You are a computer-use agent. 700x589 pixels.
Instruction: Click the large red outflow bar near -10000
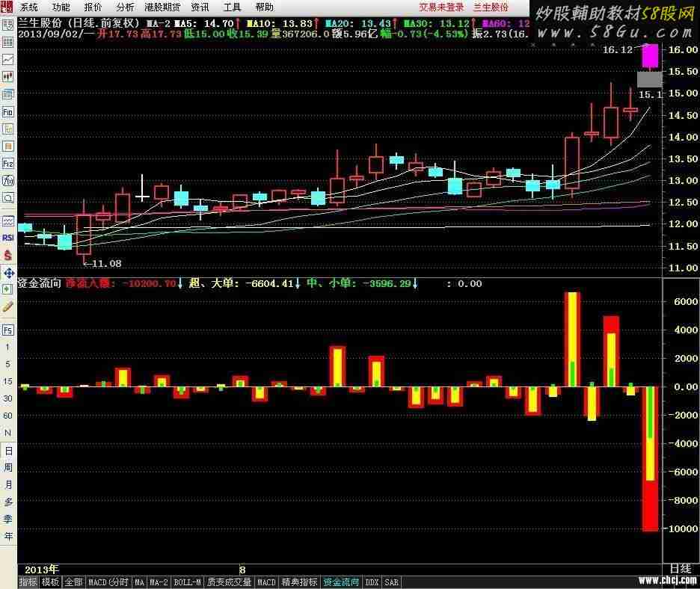(651, 459)
